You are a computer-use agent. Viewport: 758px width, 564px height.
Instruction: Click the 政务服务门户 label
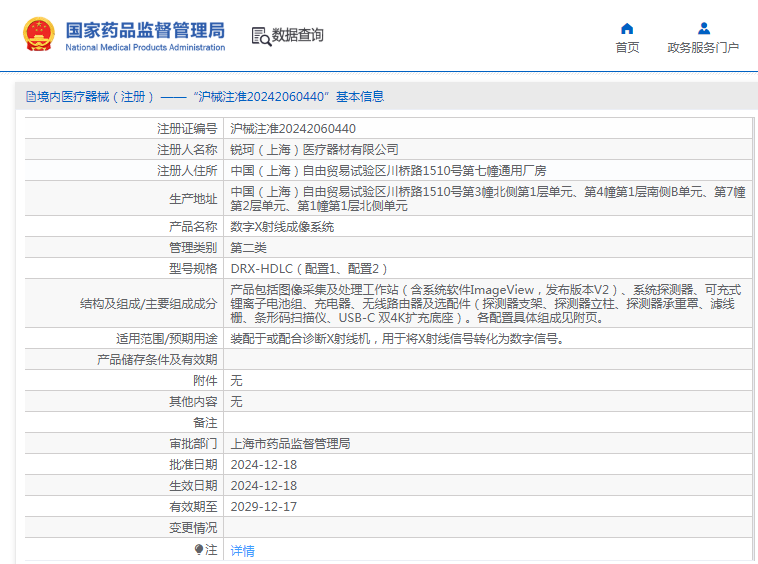coord(703,47)
